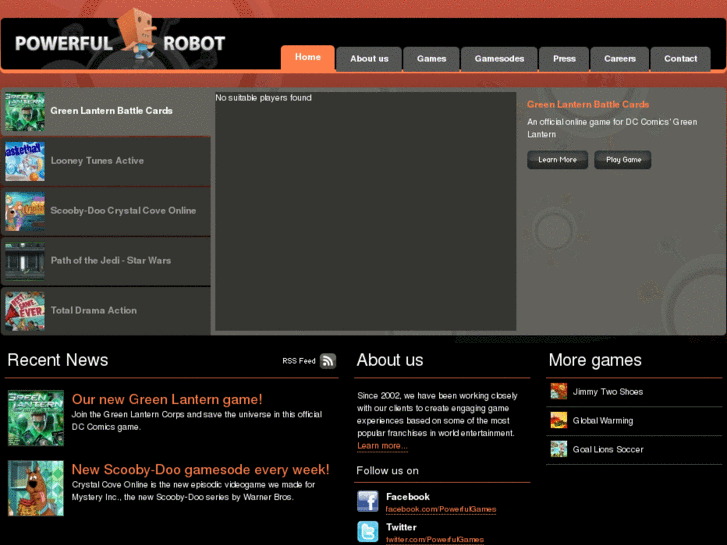This screenshot has width=727, height=545.
Task: Select 'Scooby-Doo Crystal Cove Online' list text
Action: tap(123, 211)
